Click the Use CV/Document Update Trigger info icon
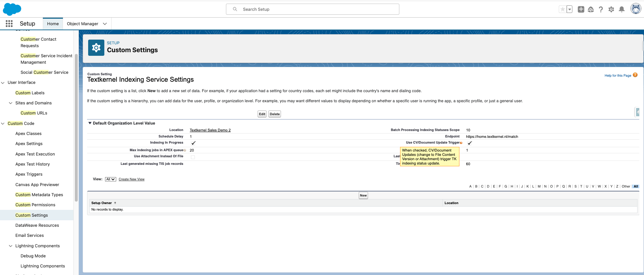 tap(461, 143)
